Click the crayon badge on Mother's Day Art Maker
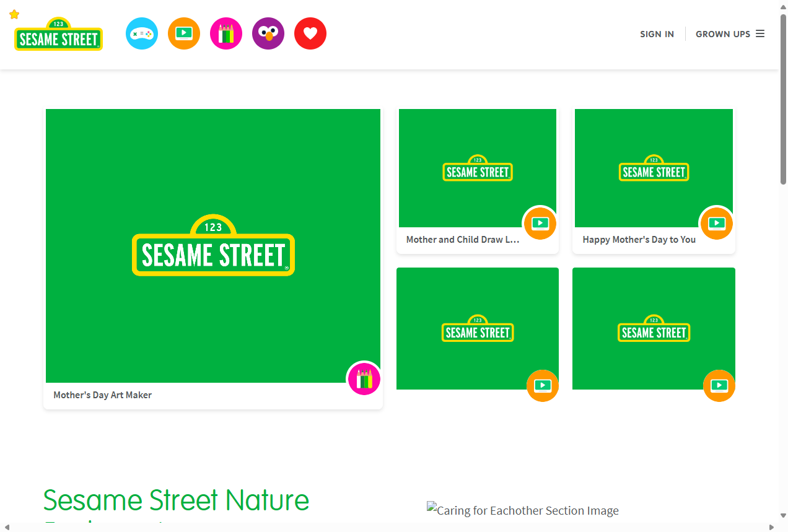The width and height of the screenshot is (788, 532). tap(364, 378)
